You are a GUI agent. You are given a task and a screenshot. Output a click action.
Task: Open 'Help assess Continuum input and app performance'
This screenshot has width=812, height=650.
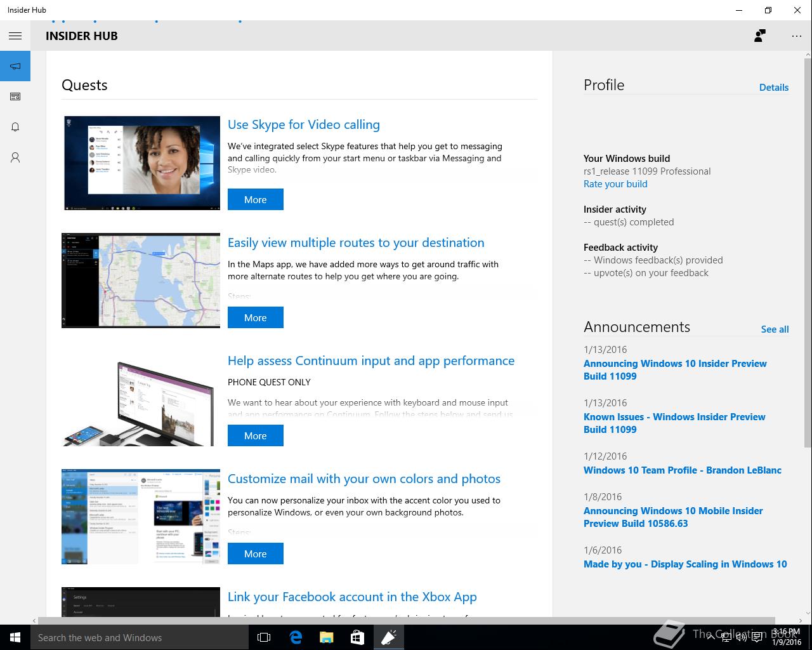click(371, 361)
